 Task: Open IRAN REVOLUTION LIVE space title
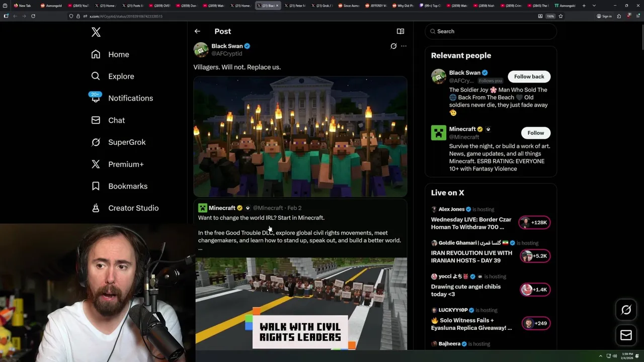[x=471, y=256]
